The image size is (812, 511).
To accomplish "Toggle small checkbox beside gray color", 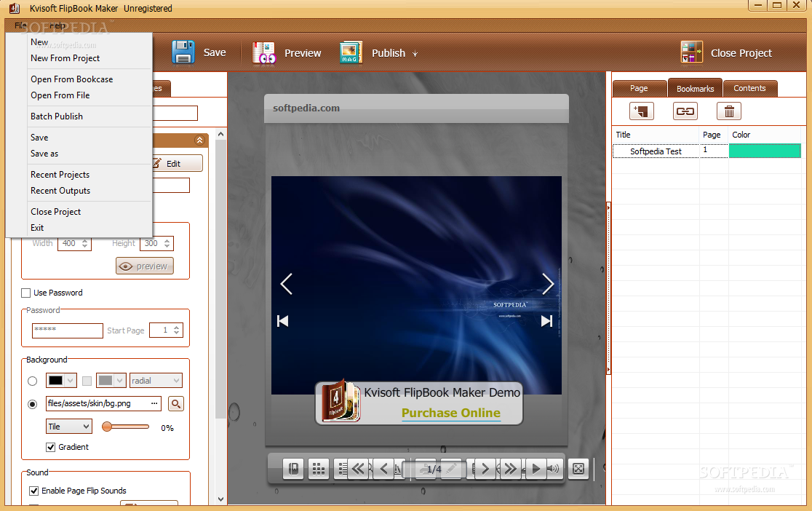I will [x=87, y=381].
